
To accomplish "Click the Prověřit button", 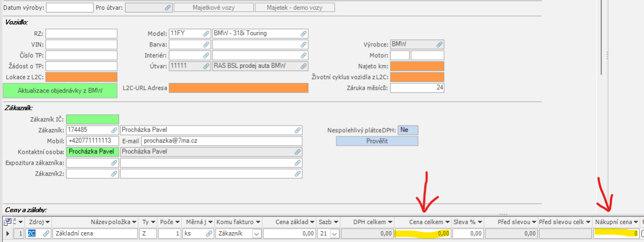I will pos(377,141).
